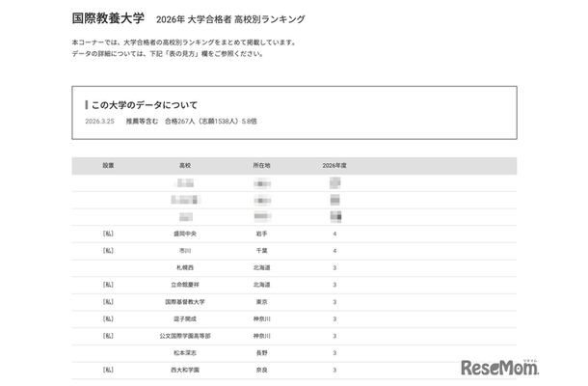Click 神奈川 in the 逗子開成 row

[x=261, y=319]
